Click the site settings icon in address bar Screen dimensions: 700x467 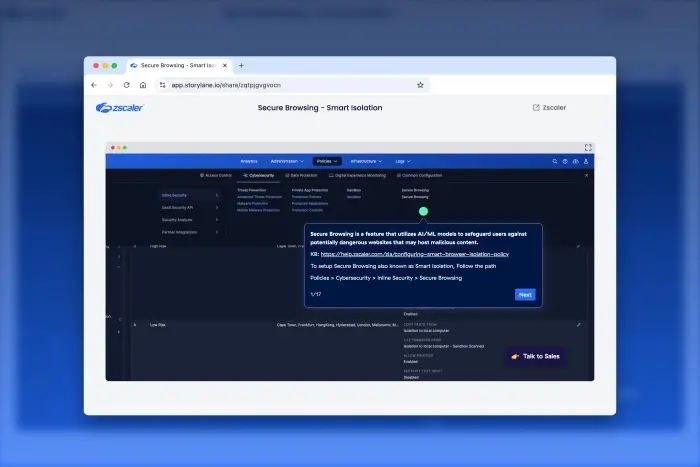pos(162,85)
